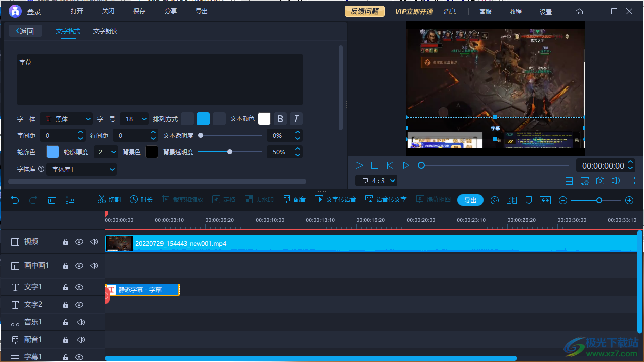Zoom in the timeline with the plus icon
The image size is (644, 362).
point(629,200)
